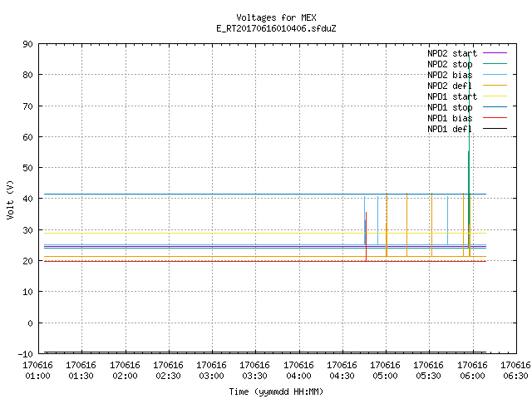Click the x-axis tick label '170616 03:00'
532x399 pixels.
[x=212, y=371]
